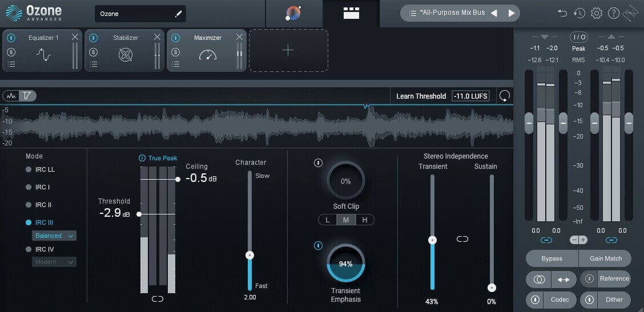Go to the next preset arrow
Image resolution: width=644 pixels, height=312 pixels.
[x=512, y=13]
